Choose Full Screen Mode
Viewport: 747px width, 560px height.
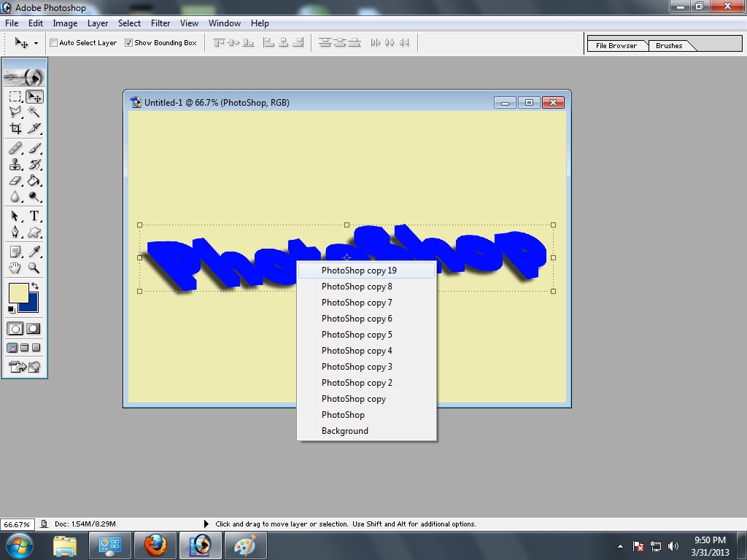pyautogui.click(x=36, y=348)
